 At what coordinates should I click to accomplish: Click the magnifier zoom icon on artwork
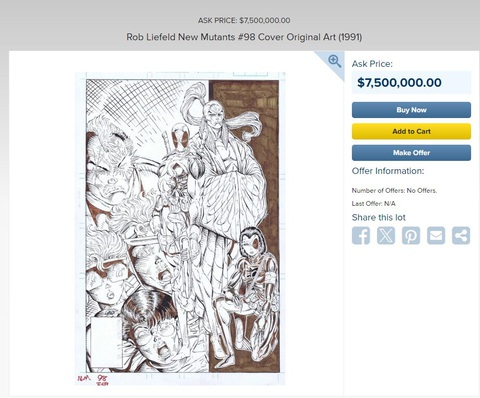tap(334, 61)
